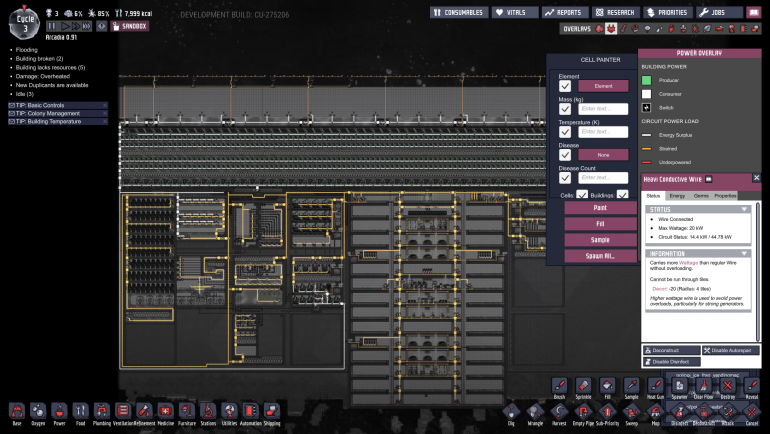The height and width of the screenshot is (434, 770).
Task: Open the Oxygen build category
Action: (x=37, y=411)
